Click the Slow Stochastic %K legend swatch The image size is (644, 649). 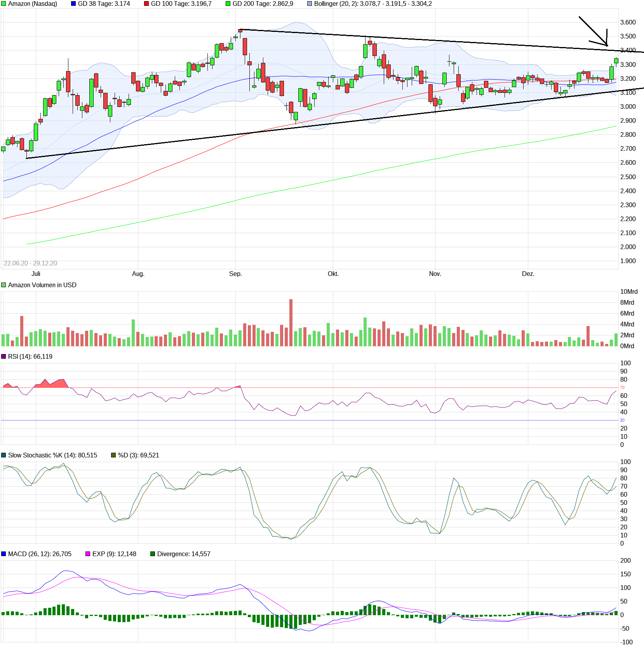click(3, 455)
